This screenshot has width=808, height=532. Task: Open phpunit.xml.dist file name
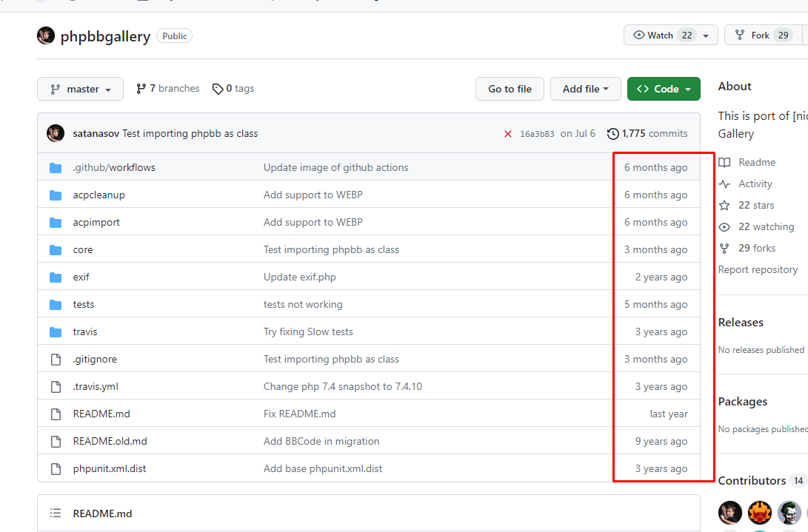tap(110, 468)
